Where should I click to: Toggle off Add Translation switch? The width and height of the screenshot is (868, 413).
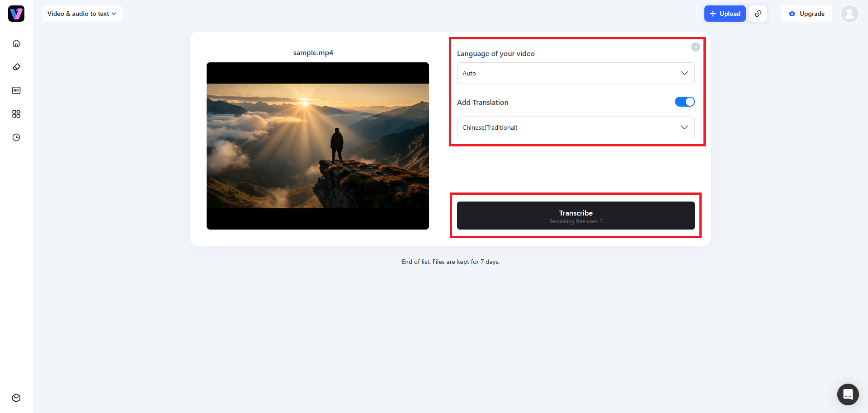click(684, 102)
